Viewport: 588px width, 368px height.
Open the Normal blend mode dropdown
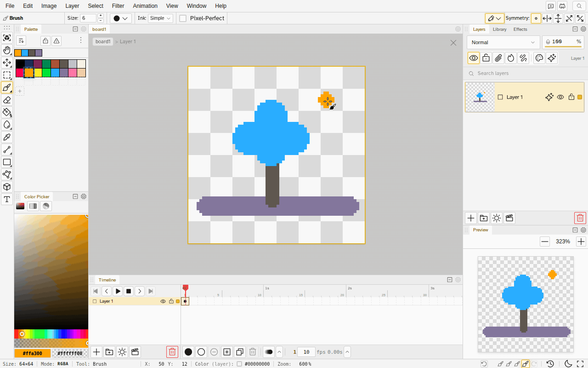(503, 42)
